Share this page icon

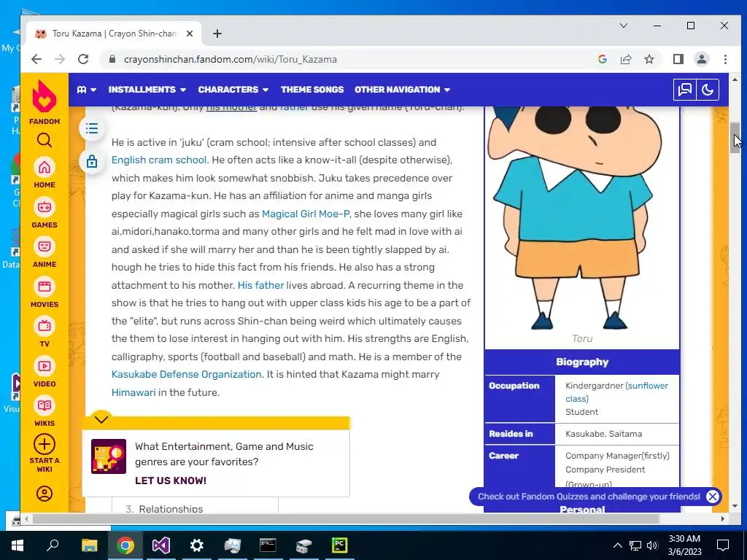625,59
